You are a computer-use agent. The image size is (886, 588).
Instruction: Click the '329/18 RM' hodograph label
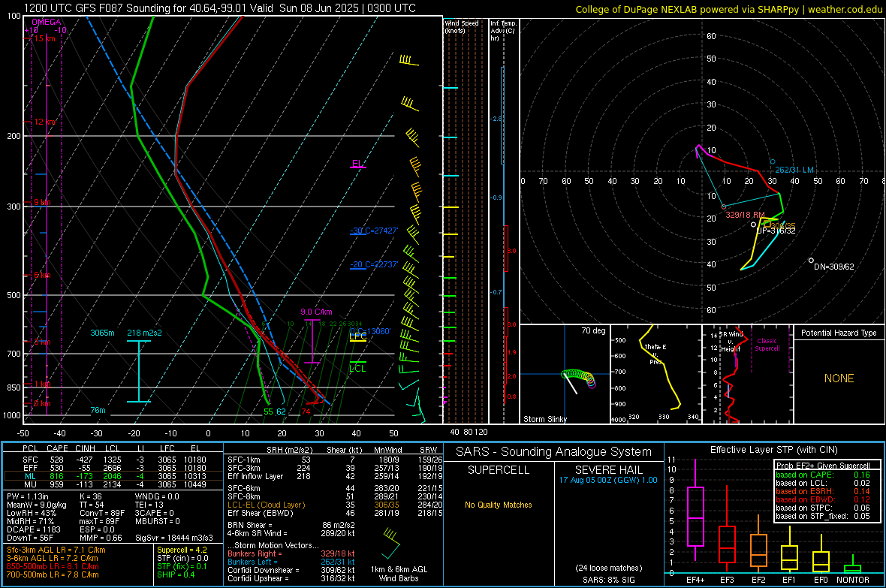point(746,215)
